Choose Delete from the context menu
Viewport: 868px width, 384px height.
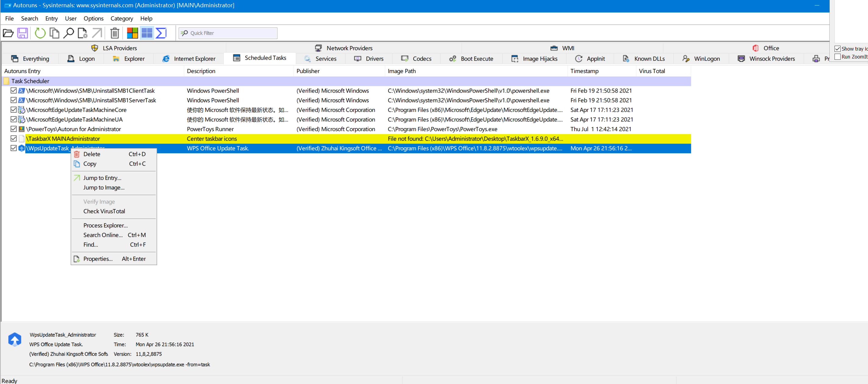point(114,154)
